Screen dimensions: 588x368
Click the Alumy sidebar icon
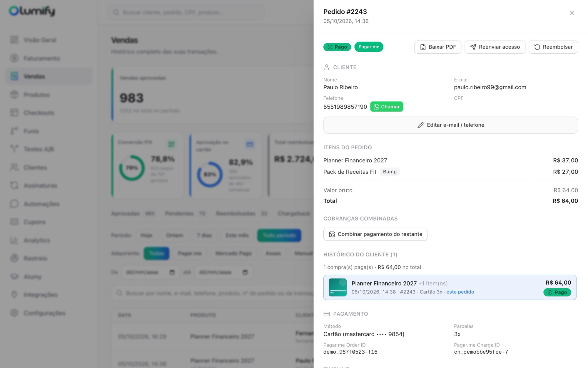[14, 276]
